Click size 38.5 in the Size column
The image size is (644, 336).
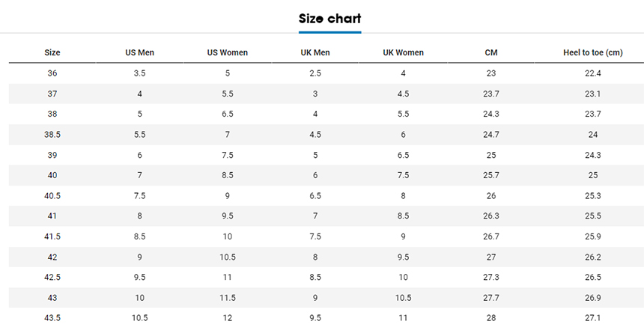tap(52, 135)
